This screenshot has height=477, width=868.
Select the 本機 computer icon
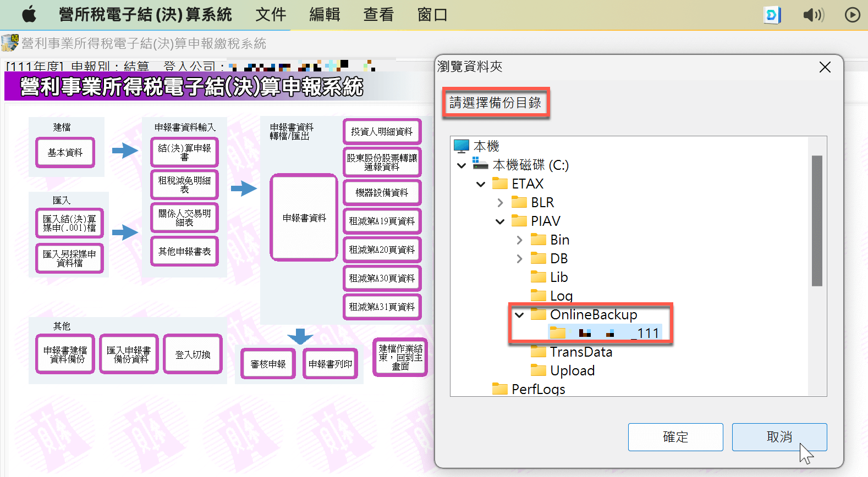462,146
